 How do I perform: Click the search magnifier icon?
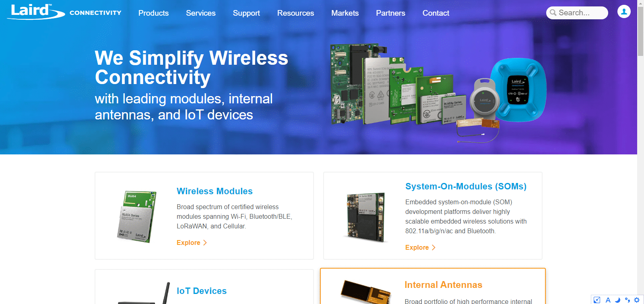tap(553, 13)
